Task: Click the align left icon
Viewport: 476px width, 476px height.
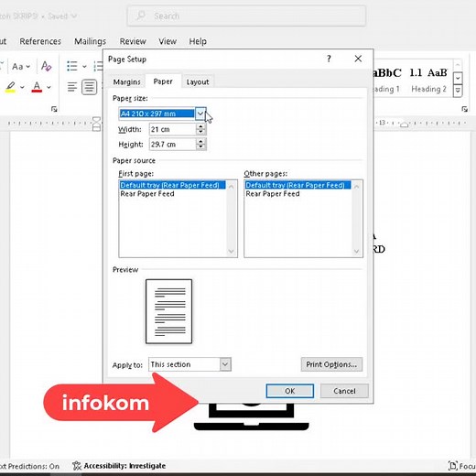Action: tap(72, 87)
